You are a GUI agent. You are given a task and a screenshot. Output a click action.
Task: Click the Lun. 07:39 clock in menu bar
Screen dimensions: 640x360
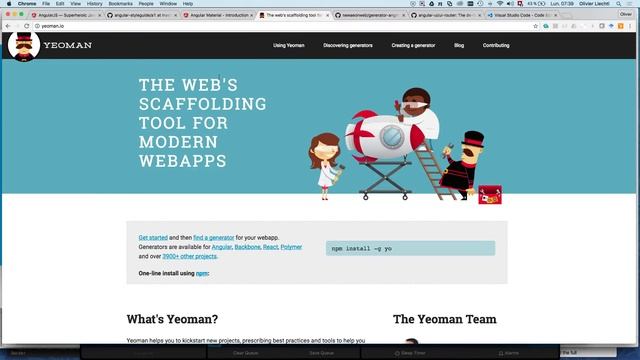(x=562, y=3)
